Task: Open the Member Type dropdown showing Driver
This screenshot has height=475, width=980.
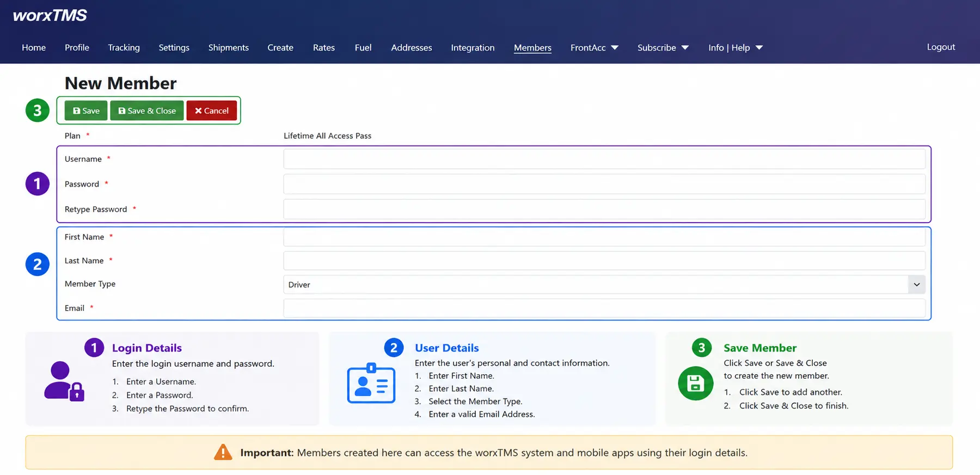Action: (604, 285)
